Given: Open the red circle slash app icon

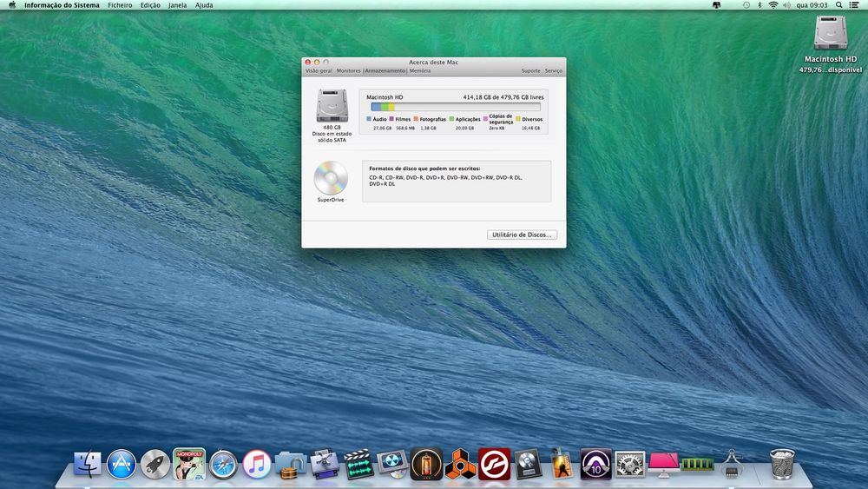Looking at the screenshot, I should coord(494,464).
